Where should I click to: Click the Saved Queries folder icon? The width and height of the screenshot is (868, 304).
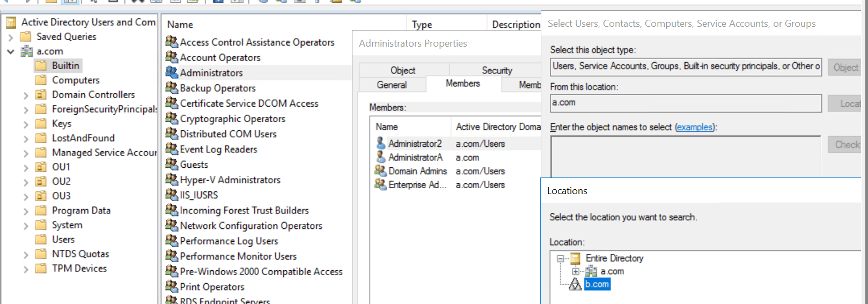(25, 36)
